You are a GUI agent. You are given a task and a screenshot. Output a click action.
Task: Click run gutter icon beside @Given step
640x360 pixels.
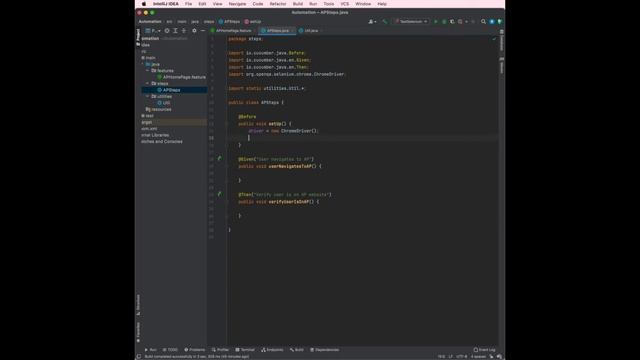point(220,158)
